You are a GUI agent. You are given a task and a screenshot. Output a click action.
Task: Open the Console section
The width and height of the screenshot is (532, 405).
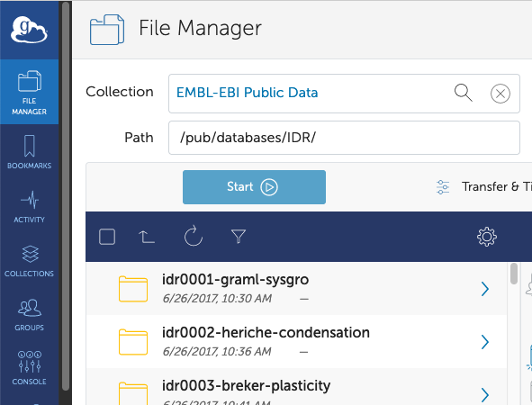(x=29, y=368)
